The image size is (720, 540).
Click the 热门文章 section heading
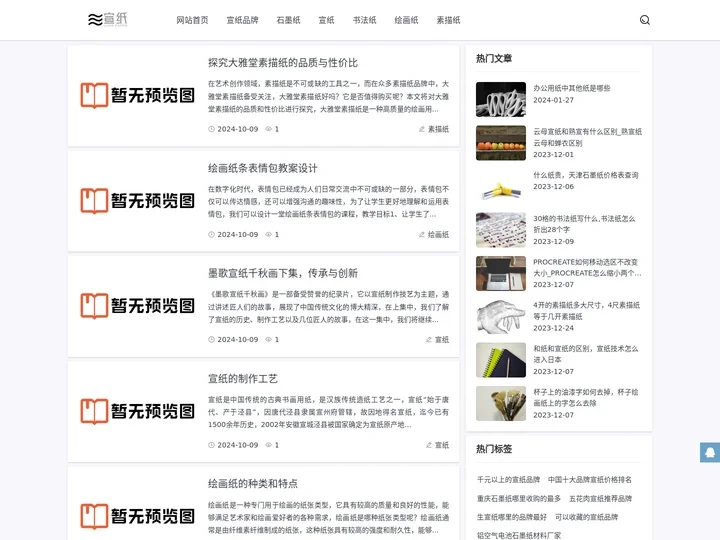494,58
